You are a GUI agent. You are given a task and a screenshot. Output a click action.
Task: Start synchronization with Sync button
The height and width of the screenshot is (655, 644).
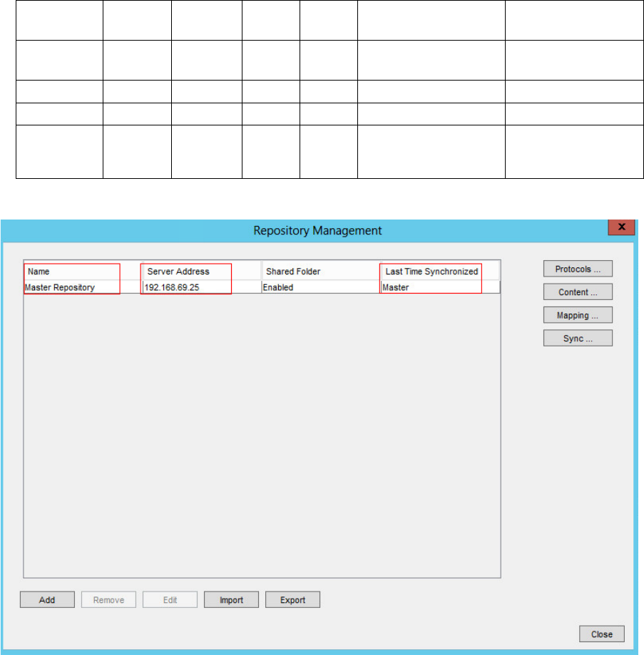(x=578, y=338)
